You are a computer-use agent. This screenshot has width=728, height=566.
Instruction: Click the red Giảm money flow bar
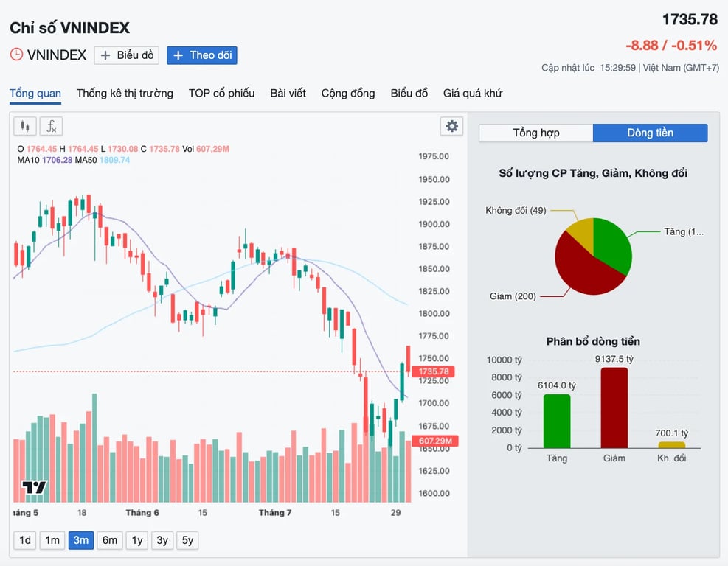(614, 408)
